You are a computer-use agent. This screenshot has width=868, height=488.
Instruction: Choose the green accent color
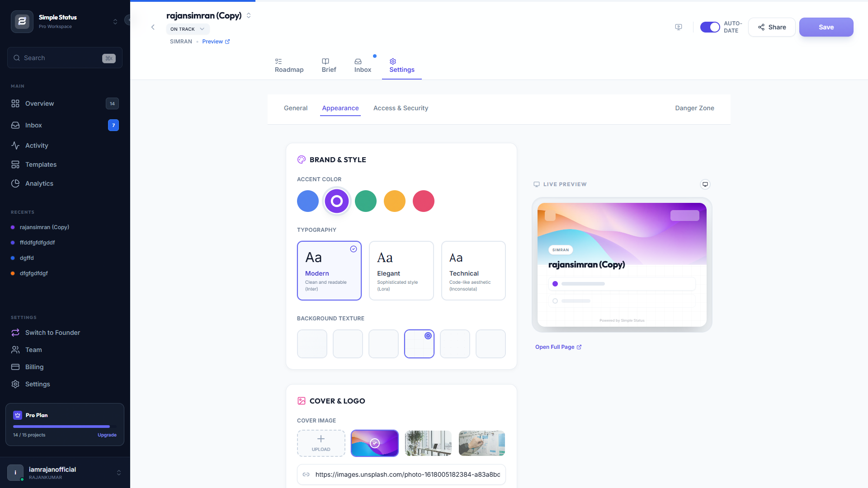pos(365,201)
